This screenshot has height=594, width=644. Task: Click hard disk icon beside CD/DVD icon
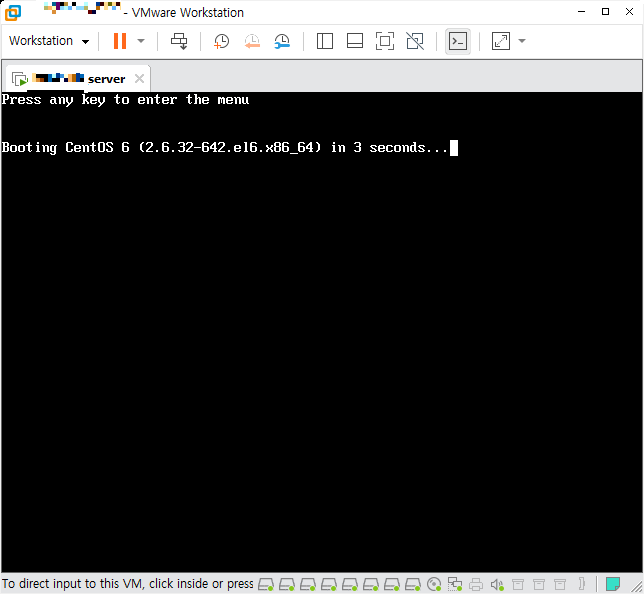[413, 584]
